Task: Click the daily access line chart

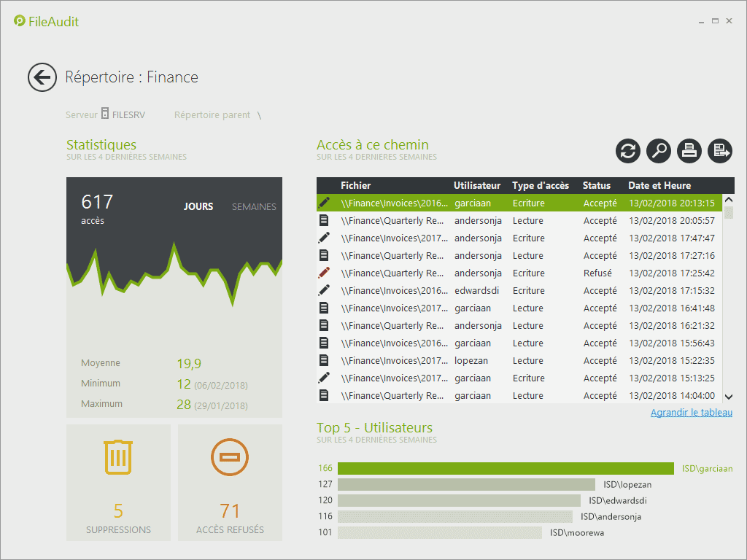Action: (174, 274)
